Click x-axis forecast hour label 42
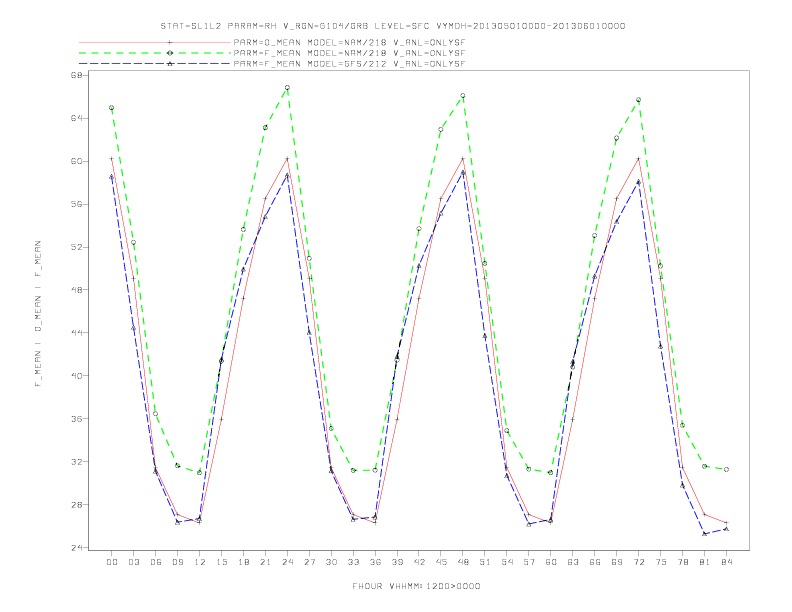Screen dimensions: 792x612 click(419, 562)
